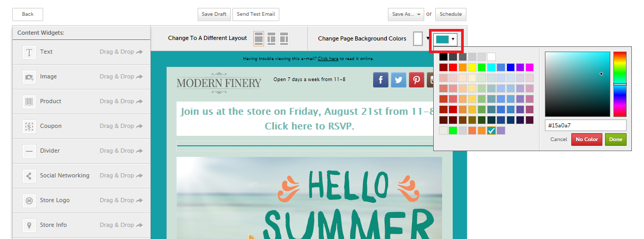
Task: Pick the pure red color swatch
Action: point(453,67)
